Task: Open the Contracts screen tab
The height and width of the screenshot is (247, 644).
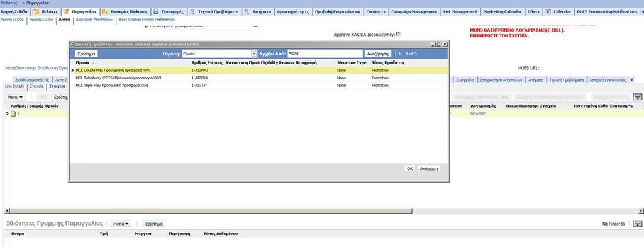Action: tap(375, 11)
